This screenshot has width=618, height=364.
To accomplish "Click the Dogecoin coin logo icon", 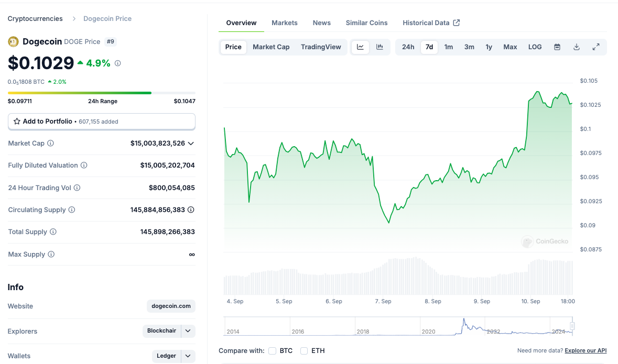I will point(14,42).
